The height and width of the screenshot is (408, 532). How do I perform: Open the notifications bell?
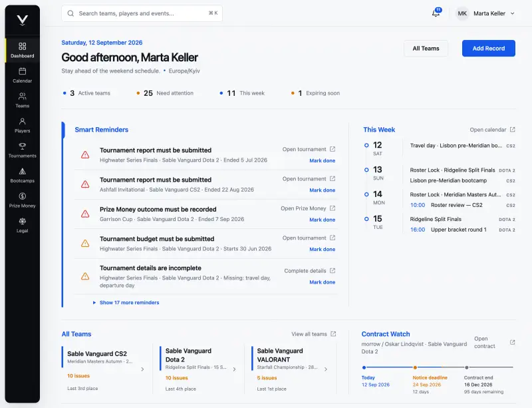pos(436,13)
